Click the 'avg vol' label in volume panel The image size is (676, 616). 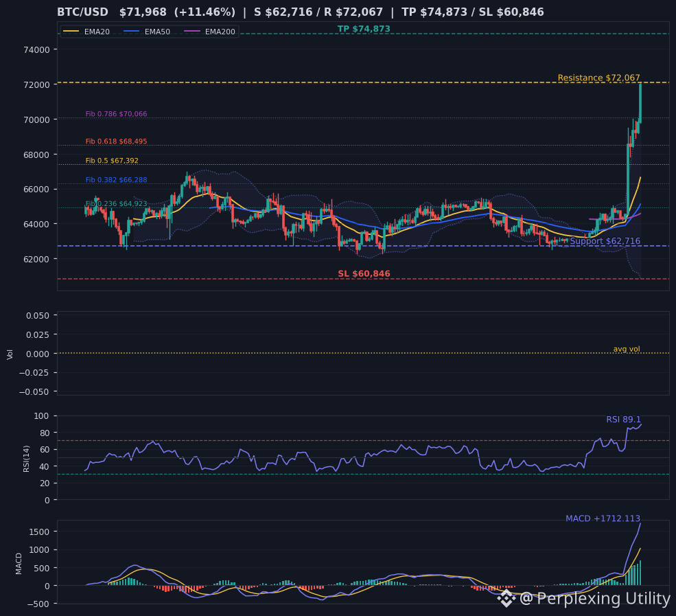coord(627,349)
